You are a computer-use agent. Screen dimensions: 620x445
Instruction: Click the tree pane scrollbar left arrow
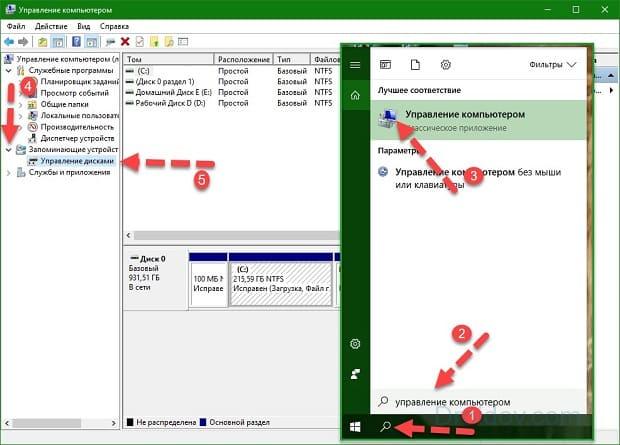click(x=7, y=423)
